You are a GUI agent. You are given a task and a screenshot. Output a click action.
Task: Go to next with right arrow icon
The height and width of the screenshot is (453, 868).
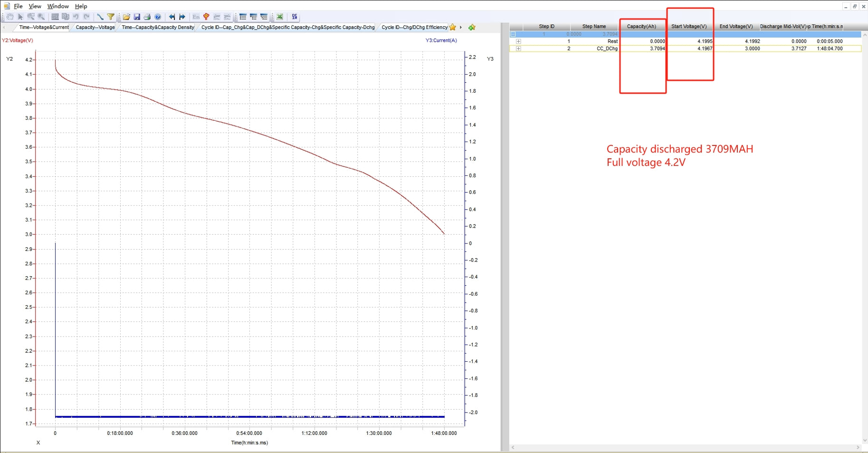[x=182, y=17]
